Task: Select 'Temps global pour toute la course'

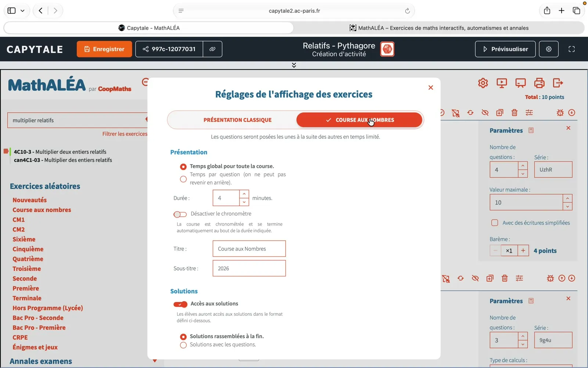Action: (x=183, y=167)
